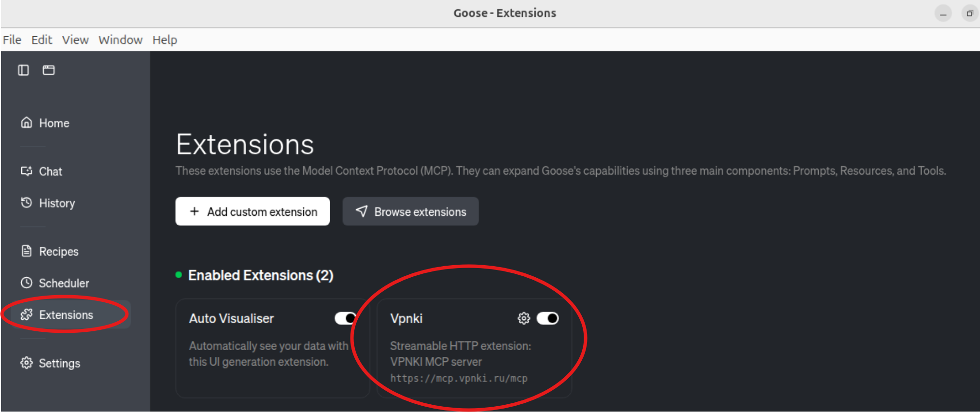Open Vpnki extension gear settings
980x412 pixels.
(x=524, y=318)
